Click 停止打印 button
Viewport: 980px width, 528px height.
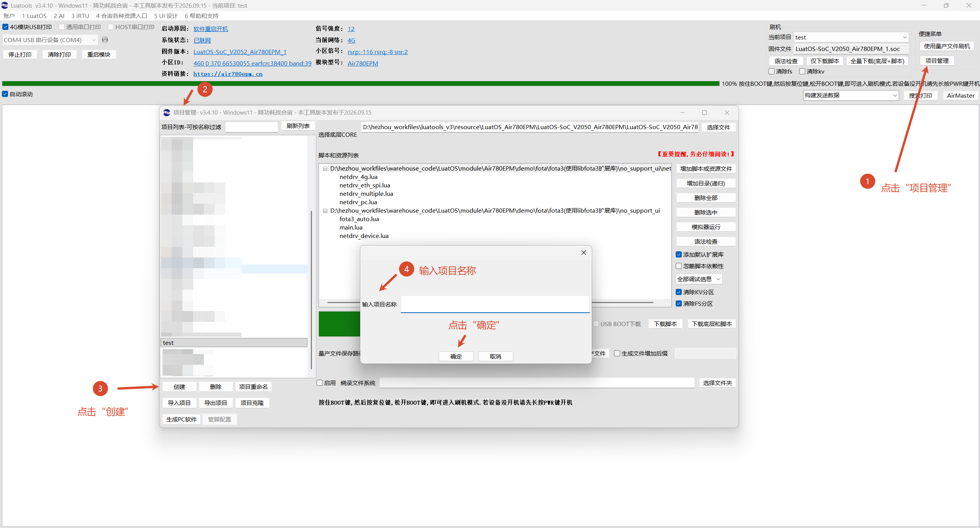[x=20, y=54]
